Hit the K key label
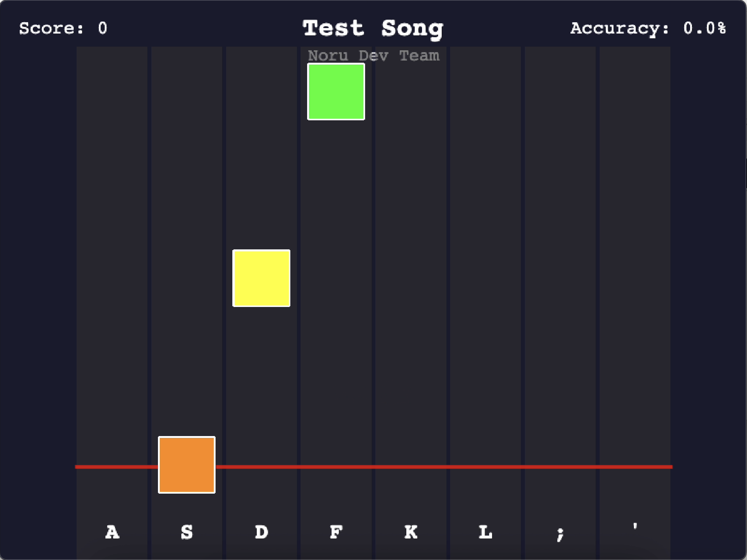 [411, 532]
